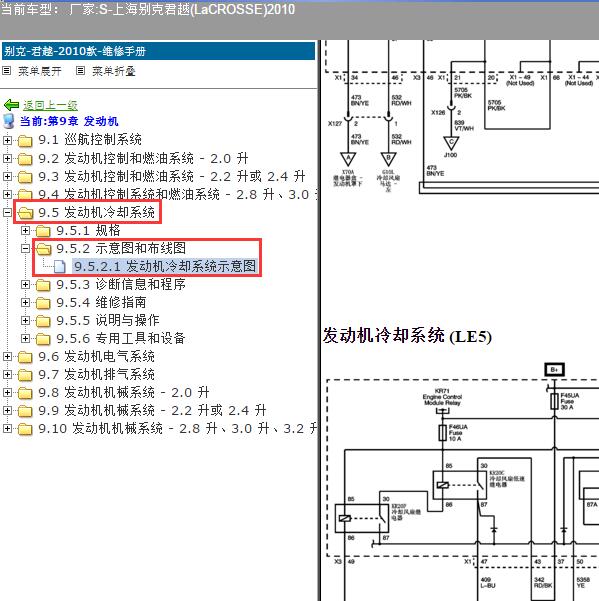
Task: Click folder icon of 9.5.5 说明与操作
Action: [43, 321]
